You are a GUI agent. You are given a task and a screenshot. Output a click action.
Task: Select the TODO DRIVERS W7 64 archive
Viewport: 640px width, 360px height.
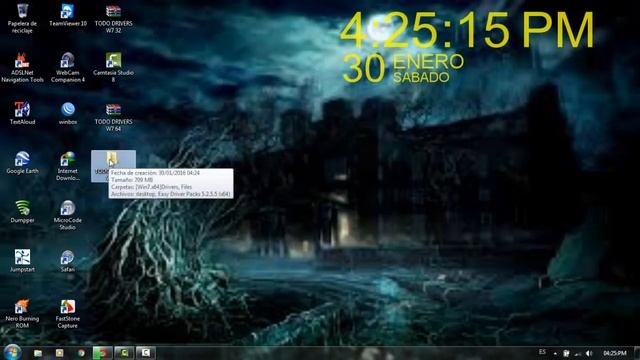(x=113, y=118)
